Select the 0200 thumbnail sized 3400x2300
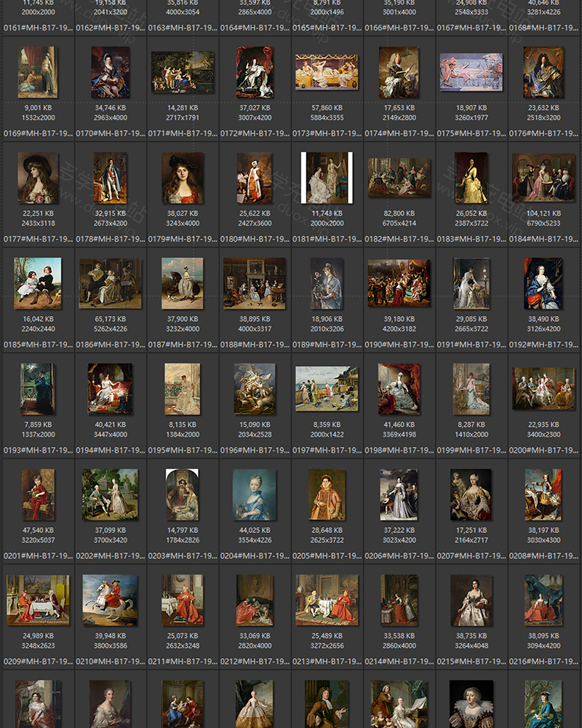The width and height of the screenshot is (582, 728). (543, 389)
